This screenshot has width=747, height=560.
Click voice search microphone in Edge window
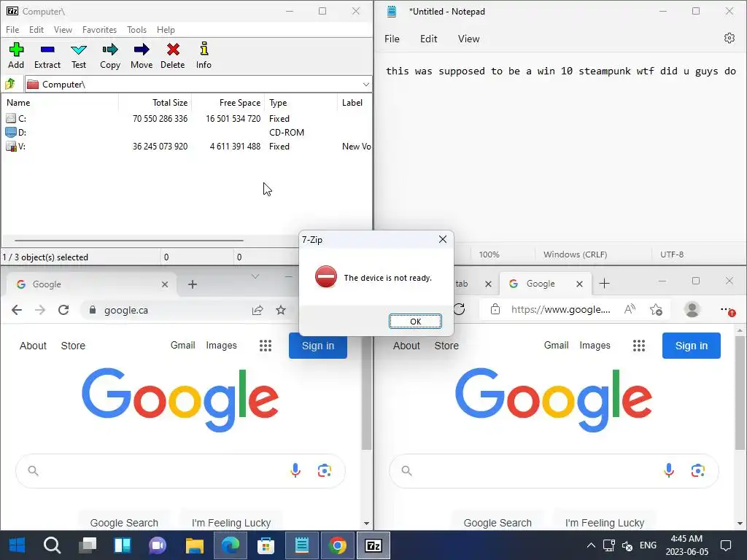pyautogui.click(x=669, y=470)
